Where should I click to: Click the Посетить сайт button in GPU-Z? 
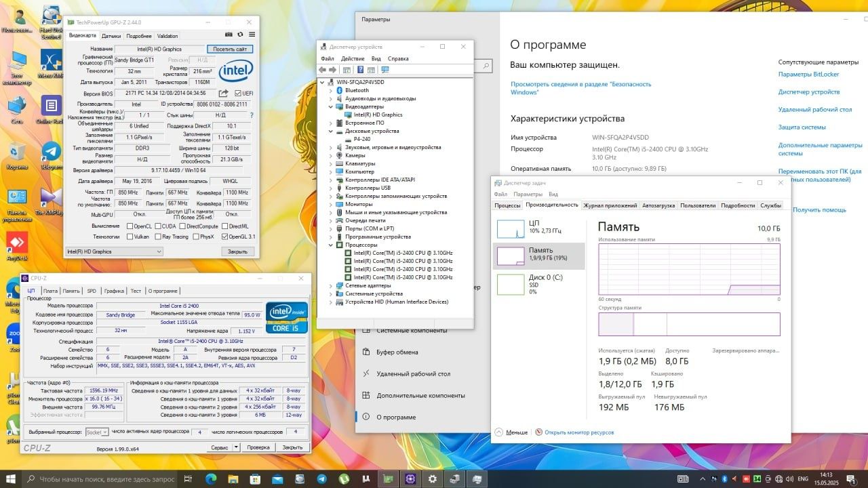(x=231, y=49)
